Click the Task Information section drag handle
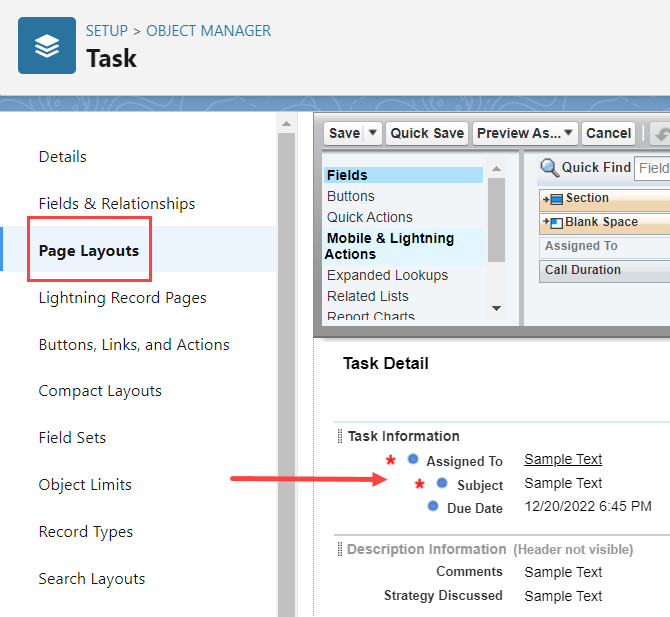 [339, 436]
